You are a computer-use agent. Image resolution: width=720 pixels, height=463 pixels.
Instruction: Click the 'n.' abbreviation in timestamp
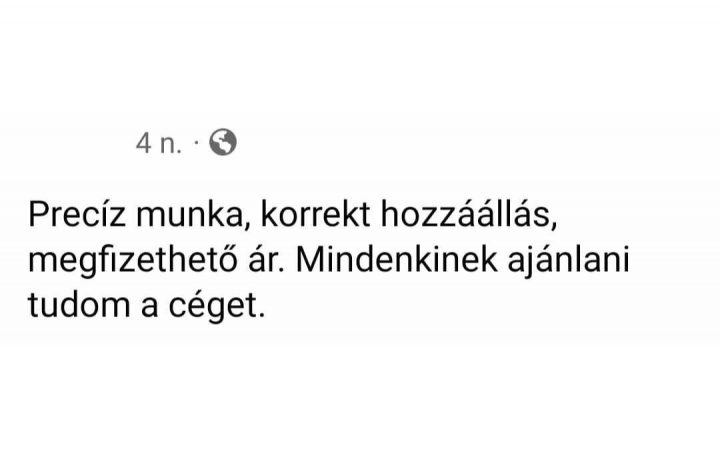[170, 145]
